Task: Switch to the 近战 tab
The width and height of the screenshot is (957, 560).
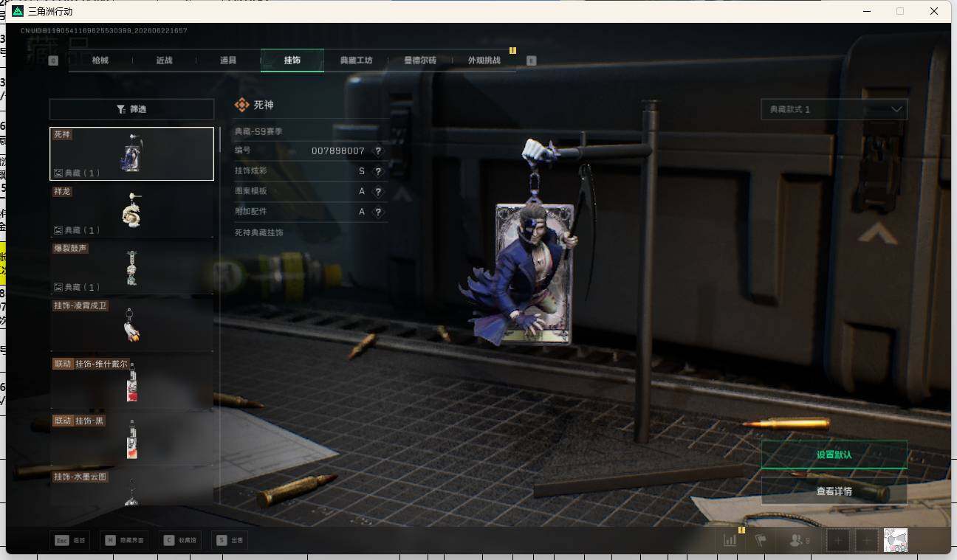Action: pos(164,61)
